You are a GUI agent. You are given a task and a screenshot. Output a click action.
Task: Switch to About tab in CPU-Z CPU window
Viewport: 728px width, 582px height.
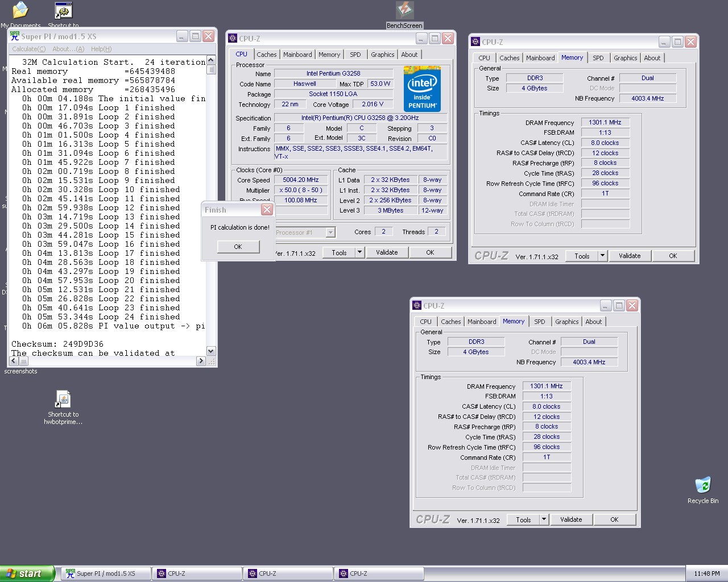pyautogui.click(x=409, y=55)
